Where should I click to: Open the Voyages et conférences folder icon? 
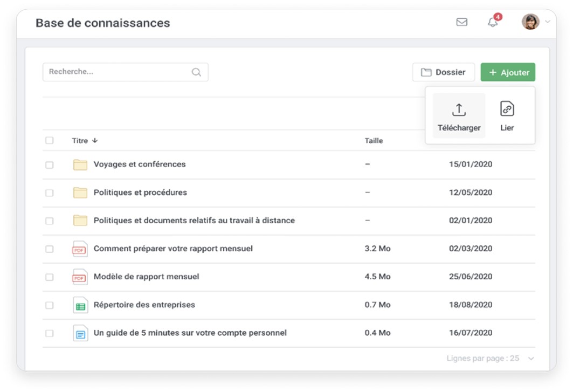(80, 164)
